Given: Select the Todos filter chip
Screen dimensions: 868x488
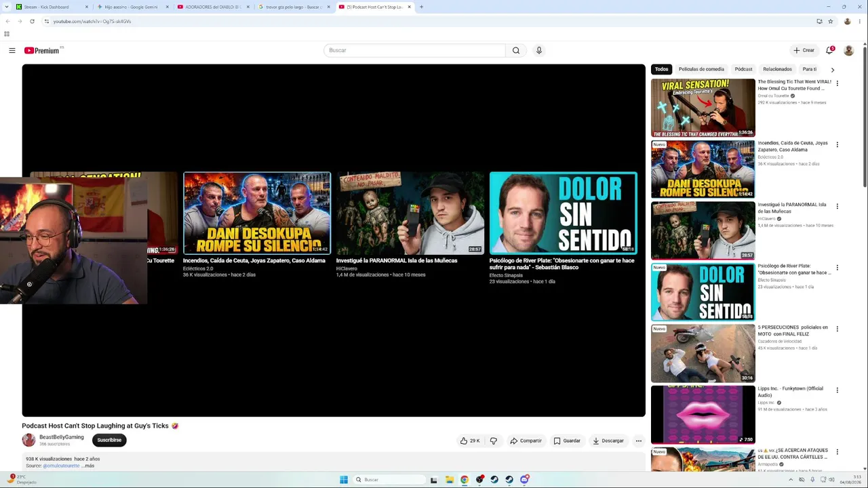Looking at the screenshot, I should coord(661,69).
